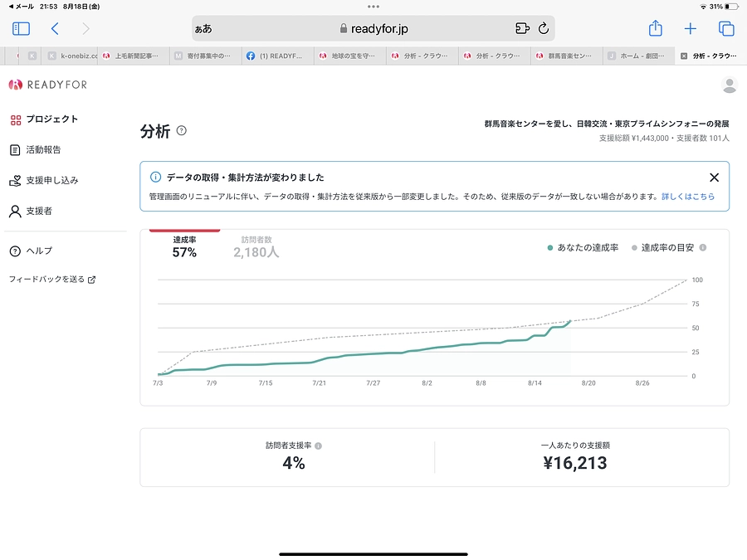Select the 活動報告 document icon

click(13, 149)
